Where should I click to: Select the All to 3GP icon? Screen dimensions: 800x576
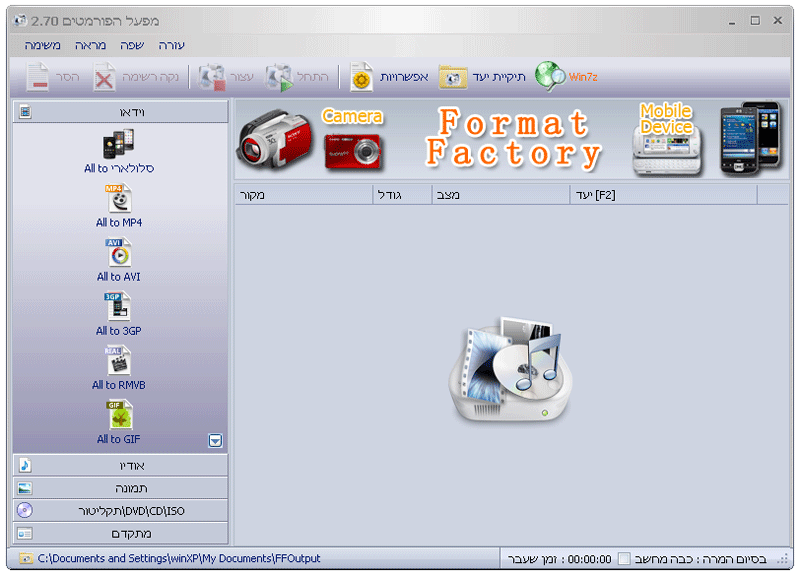tap(118, 307)
